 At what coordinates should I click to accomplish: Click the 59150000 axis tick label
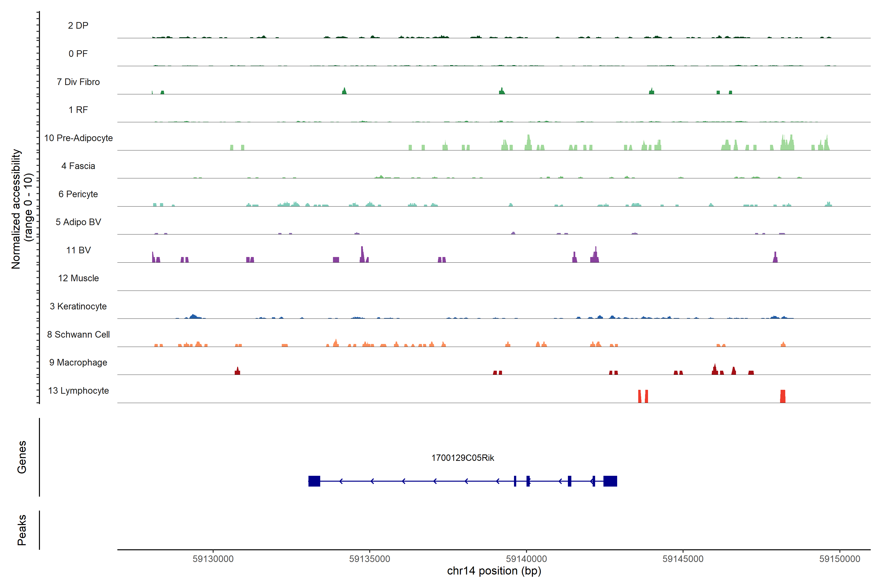[x=839, y=559]
